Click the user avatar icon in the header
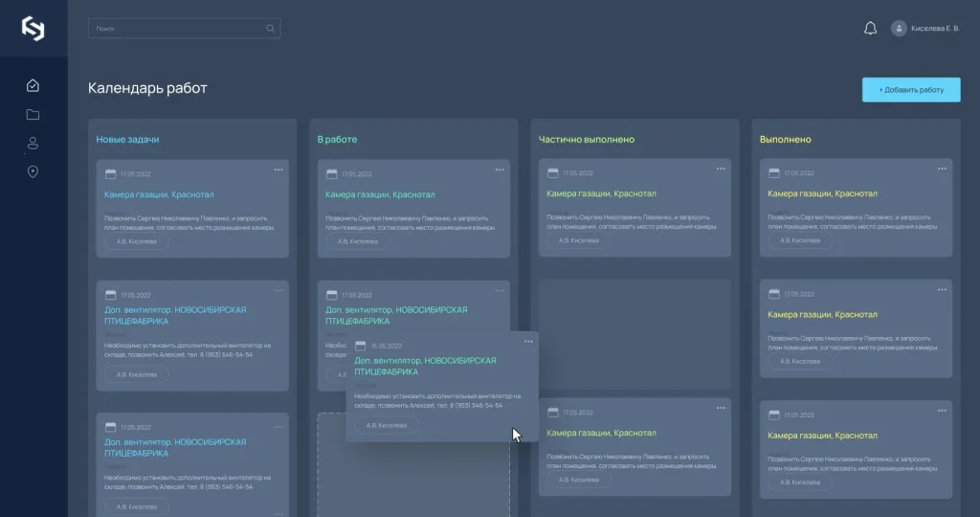The height and width of the screenshot is (517, 980). 899,29
